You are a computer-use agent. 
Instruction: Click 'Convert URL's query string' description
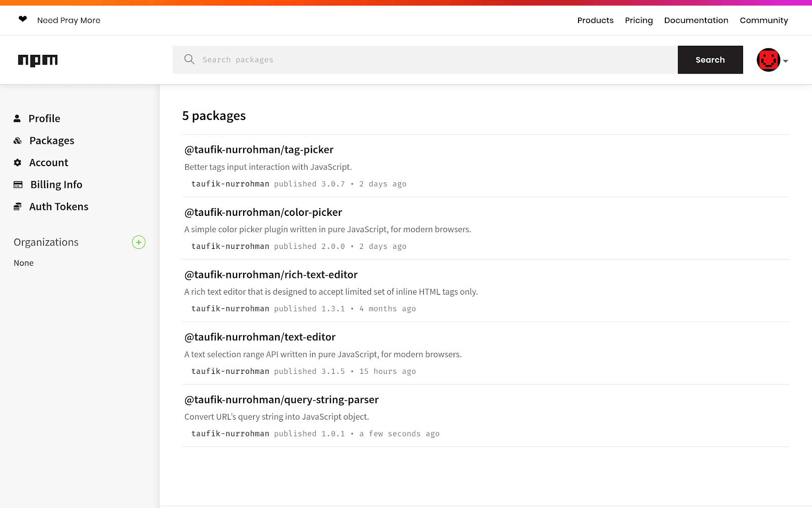pyautogui.click(x=277, y=417)
